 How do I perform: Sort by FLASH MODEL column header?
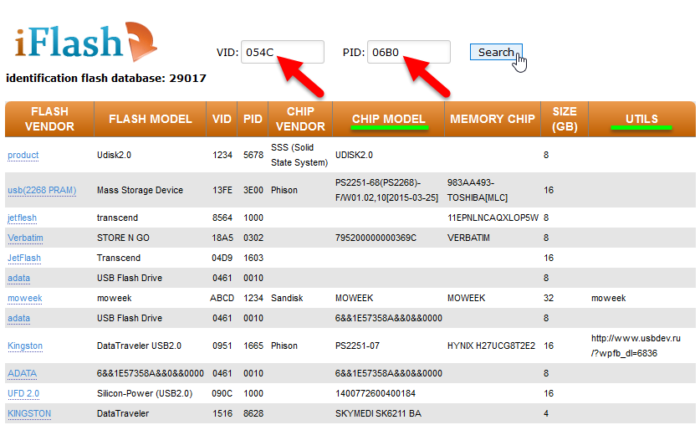(x=150, y=119)
